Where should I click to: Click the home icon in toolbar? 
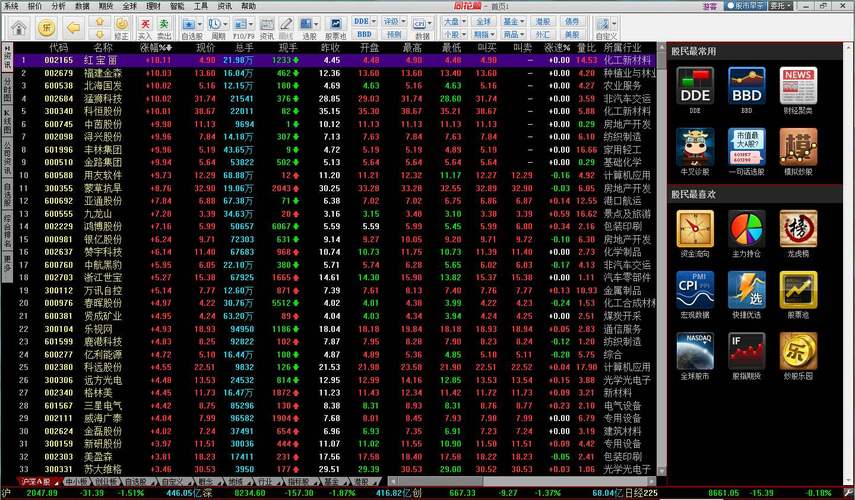[x=19, y=27]
